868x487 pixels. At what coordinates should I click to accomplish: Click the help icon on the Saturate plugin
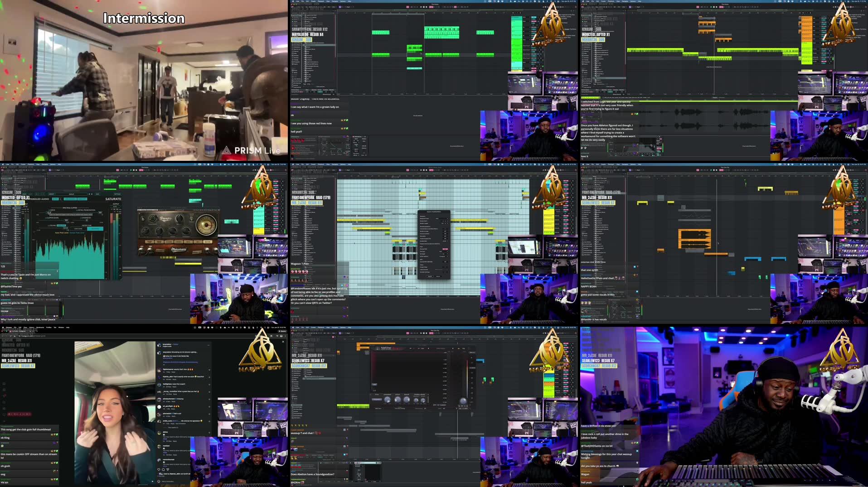pos(61,199)
